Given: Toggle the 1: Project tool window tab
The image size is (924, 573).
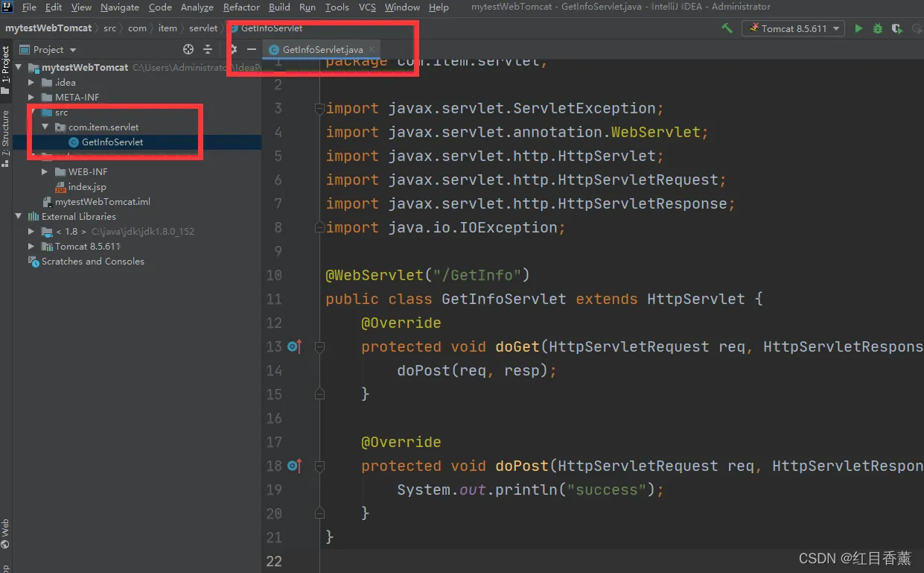Looking at the screenshot, I should (x=5, y=69).
